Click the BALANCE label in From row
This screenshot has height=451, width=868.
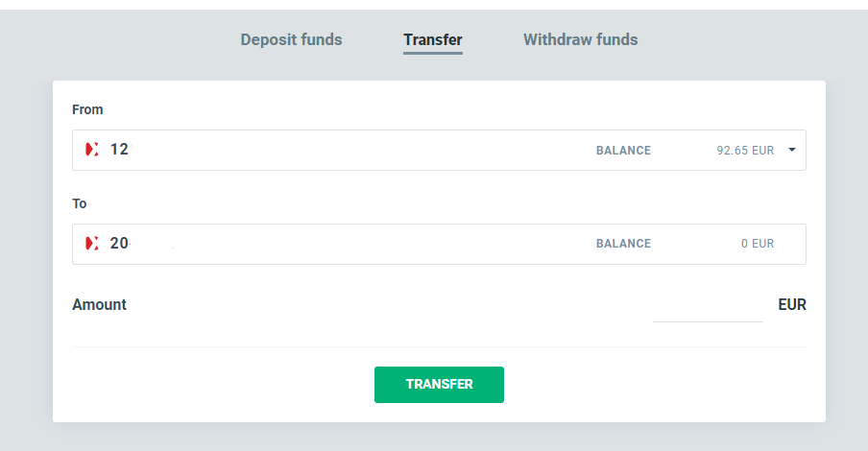point(623,151)
